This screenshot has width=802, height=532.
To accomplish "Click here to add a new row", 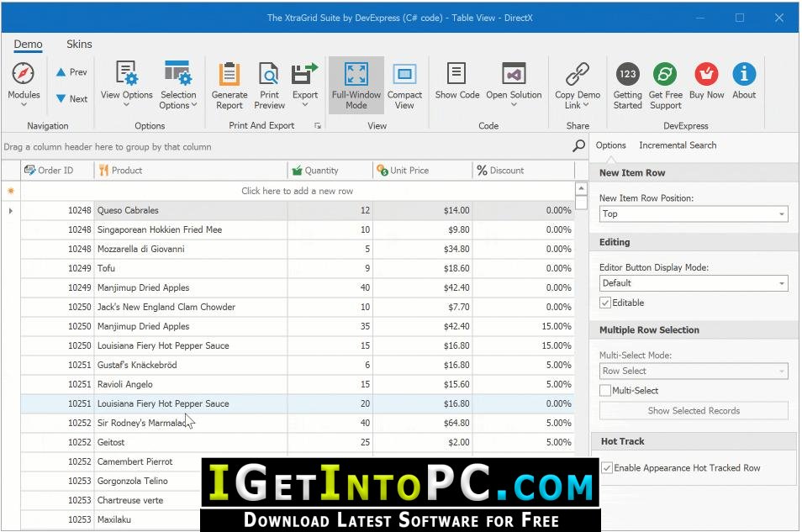I will [297, 191].
